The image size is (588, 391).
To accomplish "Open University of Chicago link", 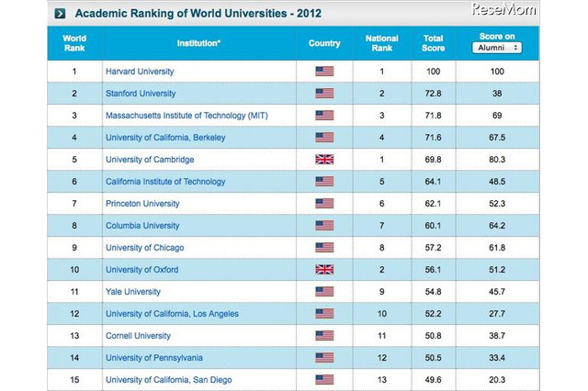I will [x=145, y=248].
